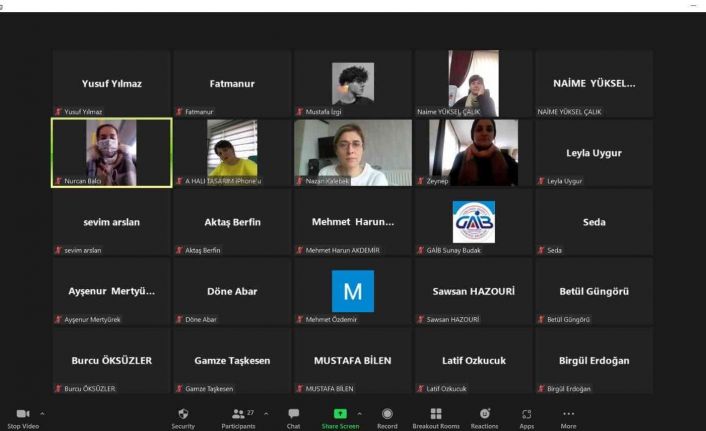Expand video options arrow beside Stop Video
Viewport: 706px width, 431px height.
pos(42,413)
